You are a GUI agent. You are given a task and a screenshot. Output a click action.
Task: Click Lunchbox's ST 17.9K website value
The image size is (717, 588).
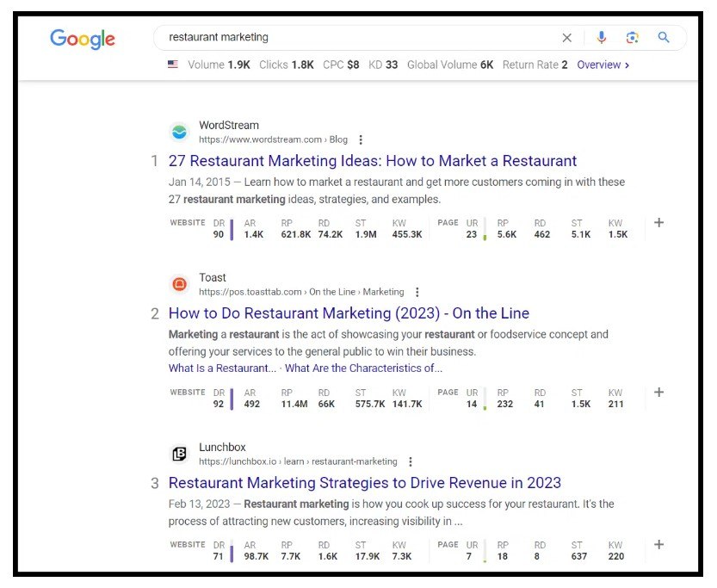368,556
